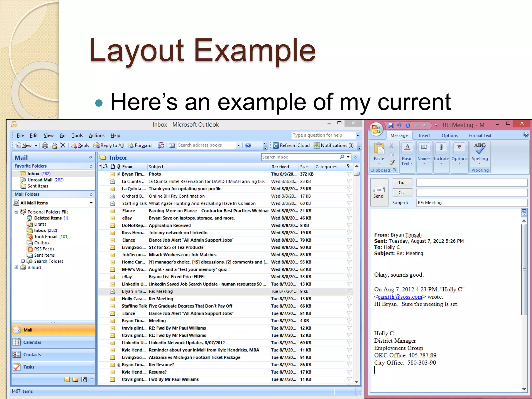Click the Save icon in message toolbar
Viewport: 532px width, 399px height.
tap(391, 125)
